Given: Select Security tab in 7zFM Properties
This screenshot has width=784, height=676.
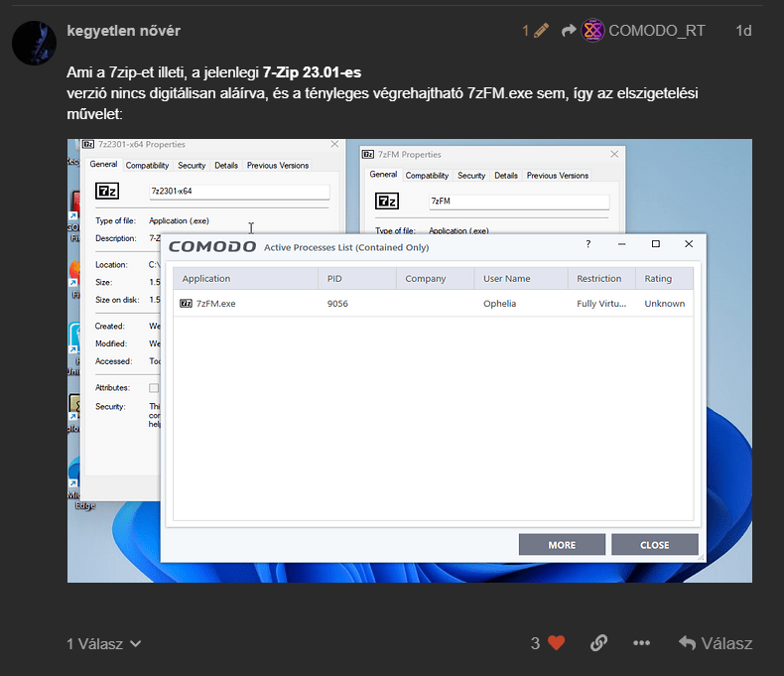Looking at the screenshot, I should (471, 176).
